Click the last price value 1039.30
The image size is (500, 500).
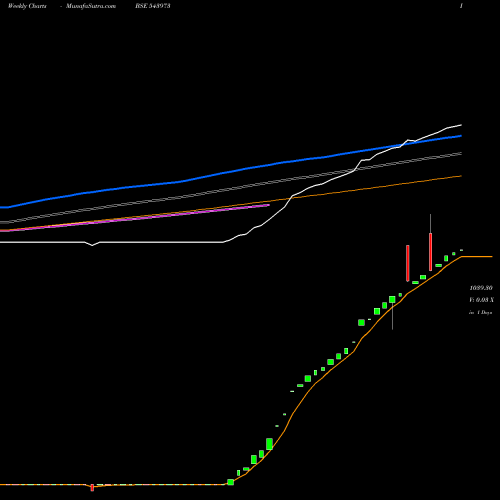click(x=480, y=288)
